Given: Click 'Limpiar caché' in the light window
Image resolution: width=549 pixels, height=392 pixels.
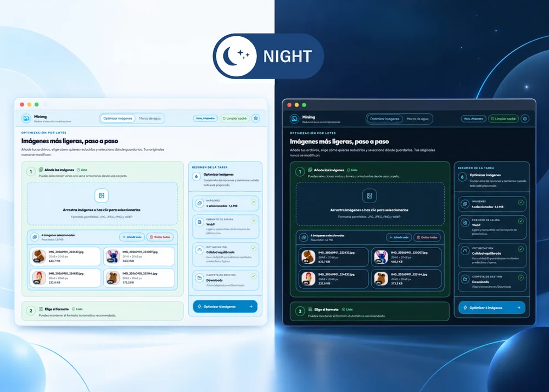Looking at the screenshot, I should tap(234, 118).
